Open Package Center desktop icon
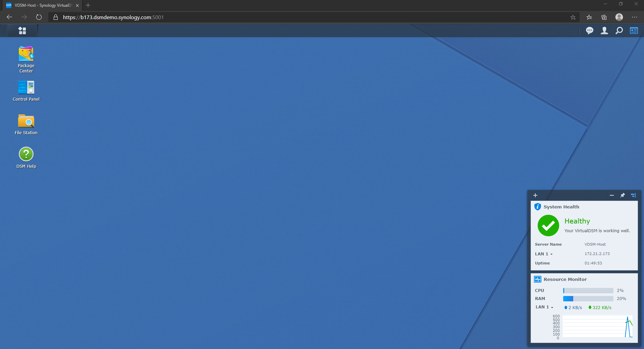This screenshot has width=644, height=349. 26,59
